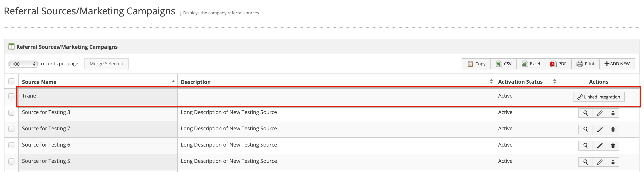Tick the checkbox for the Trane row

click(11, 96)
